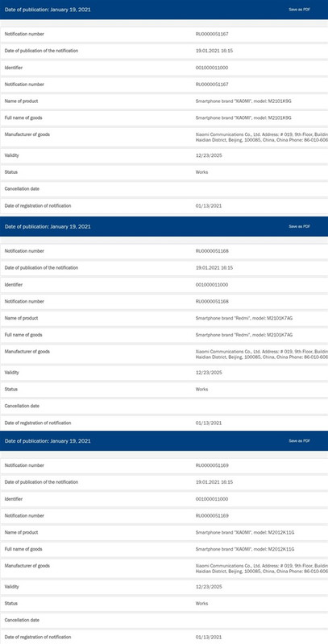Select status Works in the Redmi M2101K7AG record

(201, 389)
